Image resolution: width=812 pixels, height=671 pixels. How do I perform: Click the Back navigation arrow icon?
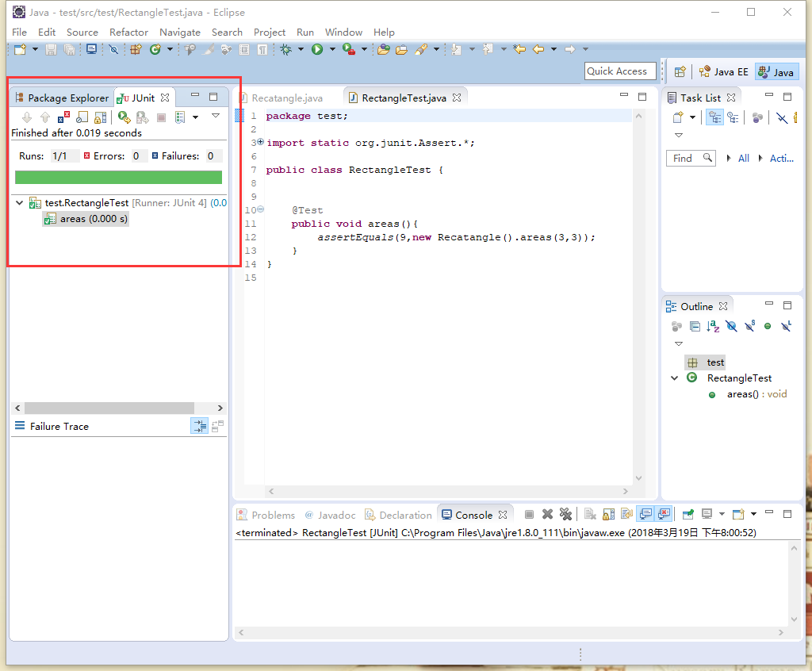(538, 49)
